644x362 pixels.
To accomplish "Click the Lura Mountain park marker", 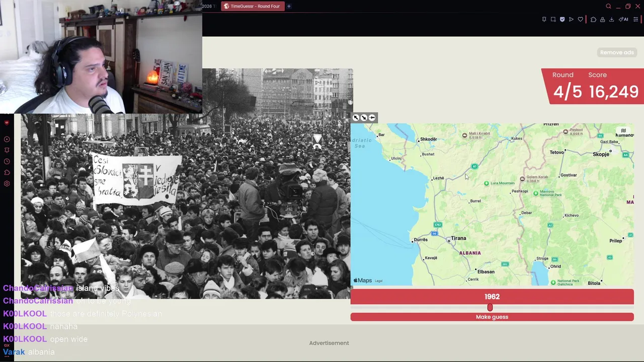I will (x=486, y=183).
